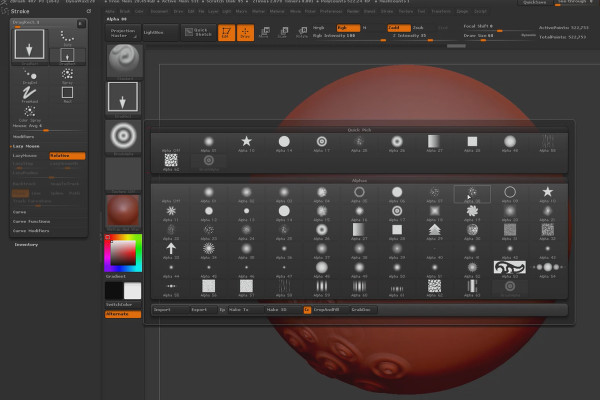The image size is (600, 400).
Task: Open the Brush menu
Action: point(125,11)
